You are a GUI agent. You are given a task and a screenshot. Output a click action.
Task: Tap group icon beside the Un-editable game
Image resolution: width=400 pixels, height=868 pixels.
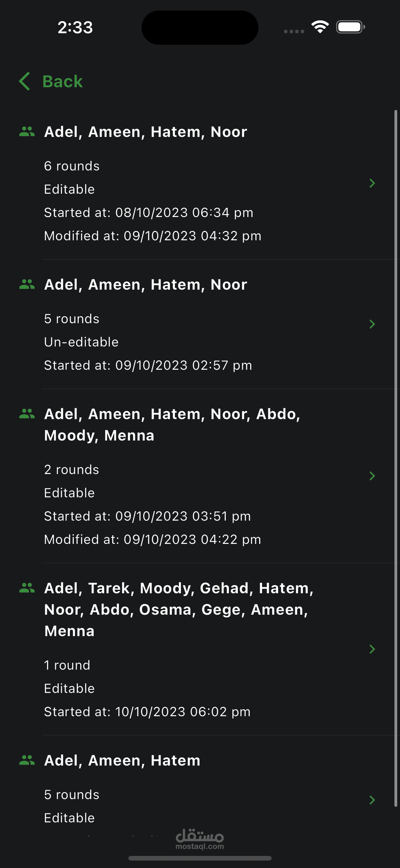point(27,284)
